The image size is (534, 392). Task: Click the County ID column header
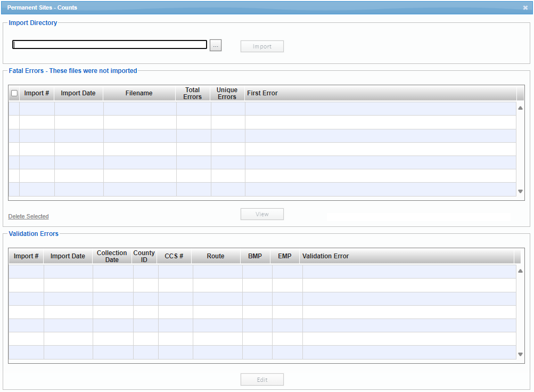(x=144, y=256)
